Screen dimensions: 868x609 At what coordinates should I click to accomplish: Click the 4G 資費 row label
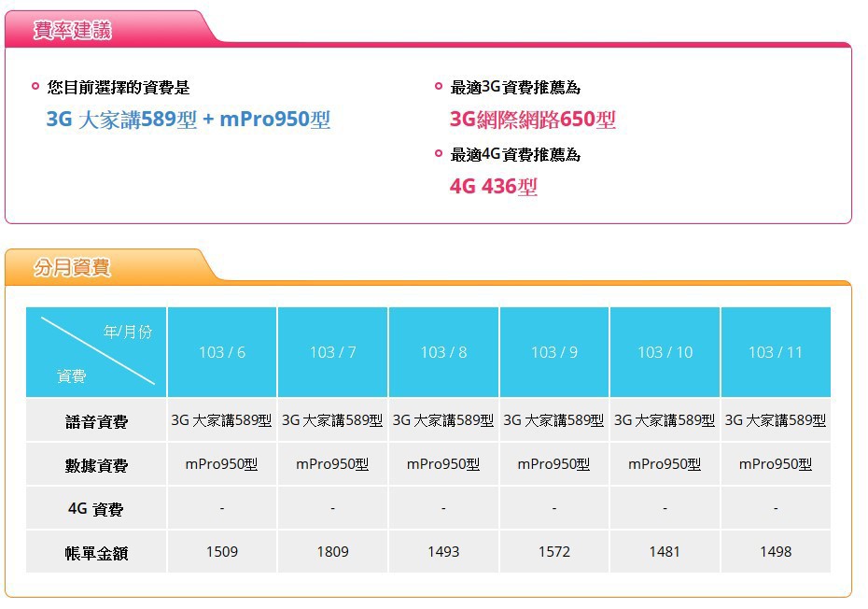tap(96, 509)
